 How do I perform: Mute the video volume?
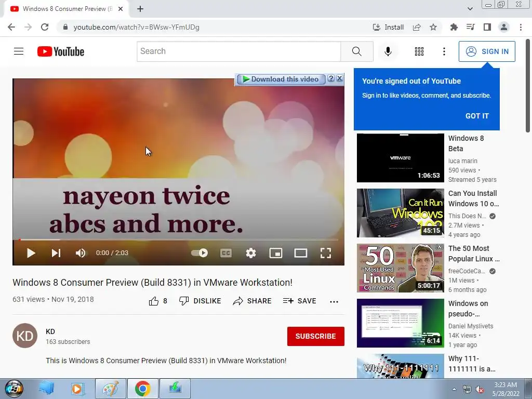81,253
